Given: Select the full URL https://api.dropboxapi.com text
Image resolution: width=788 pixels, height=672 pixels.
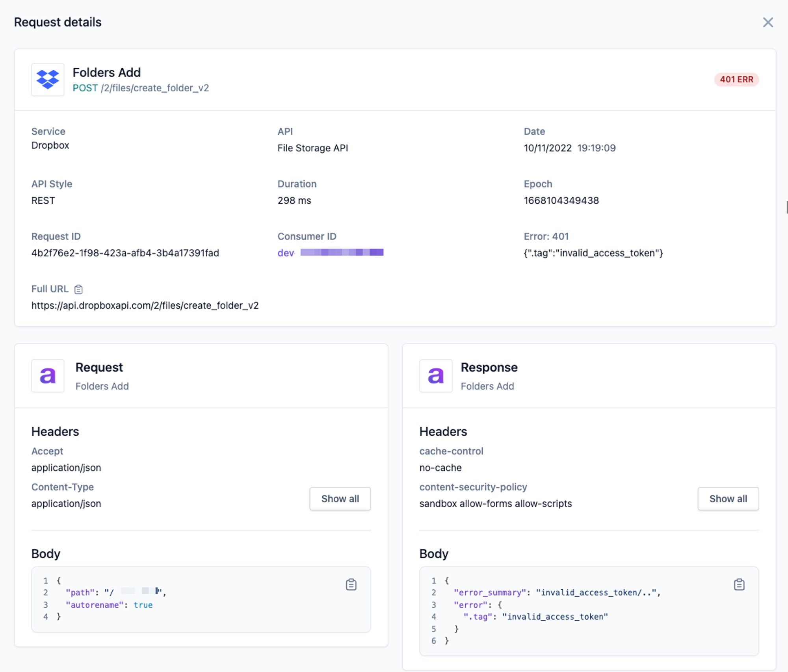Looking at the screenshot, I should (x=145, y=305).
